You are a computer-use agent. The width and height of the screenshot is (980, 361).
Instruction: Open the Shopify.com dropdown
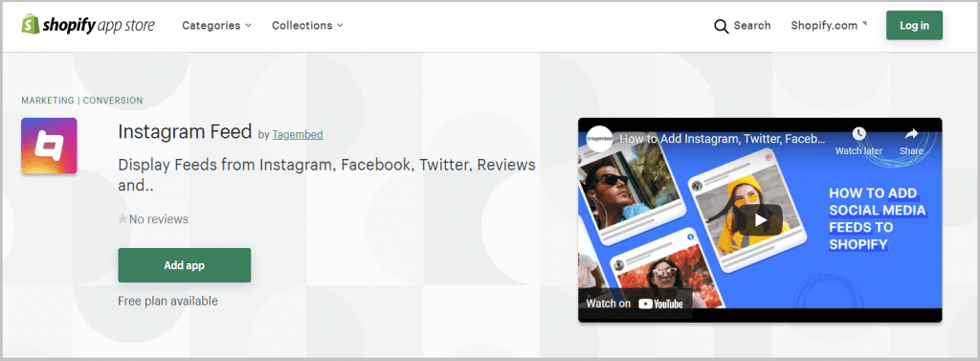(829, 26)
